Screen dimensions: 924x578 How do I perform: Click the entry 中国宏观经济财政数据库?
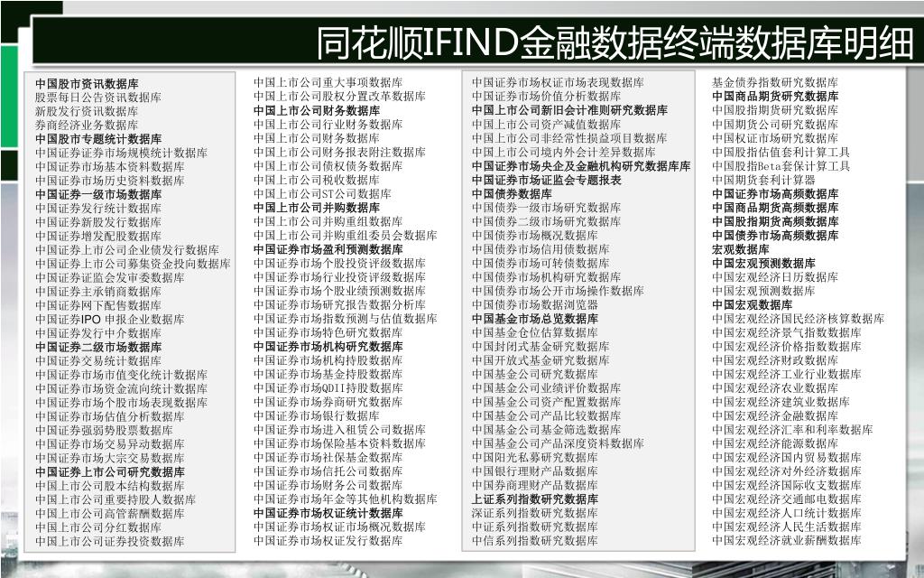click(775, 360)
